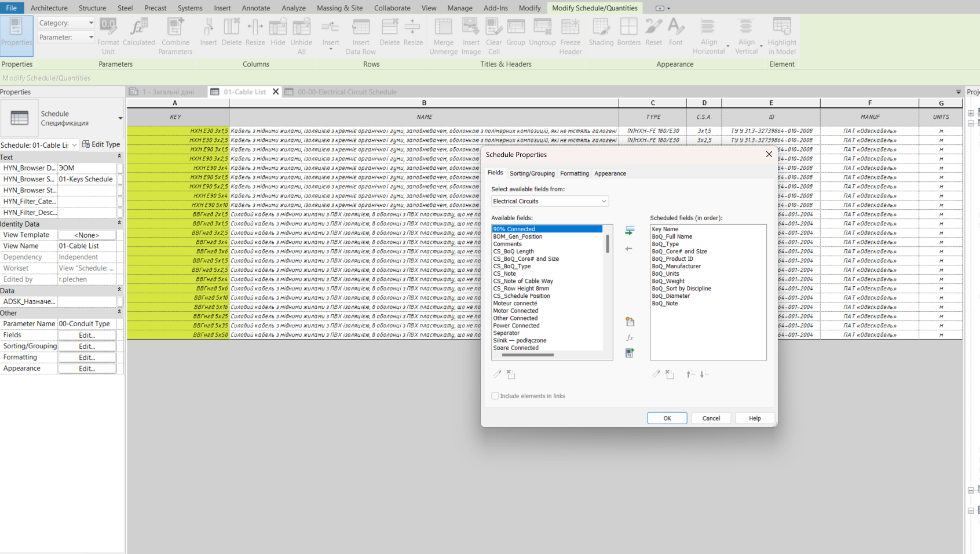Screen dimensions: 980x554
Task: Click the Cancel button
Action: 711,418
